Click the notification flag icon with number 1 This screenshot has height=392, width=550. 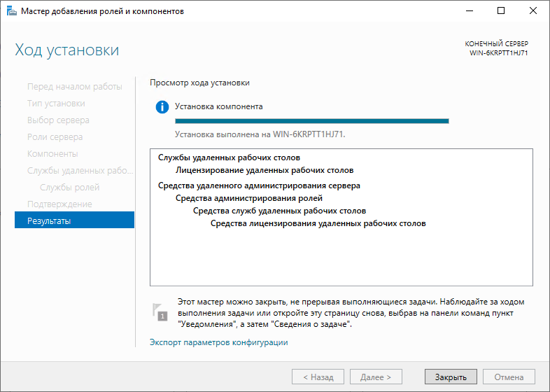pos(160,312)
